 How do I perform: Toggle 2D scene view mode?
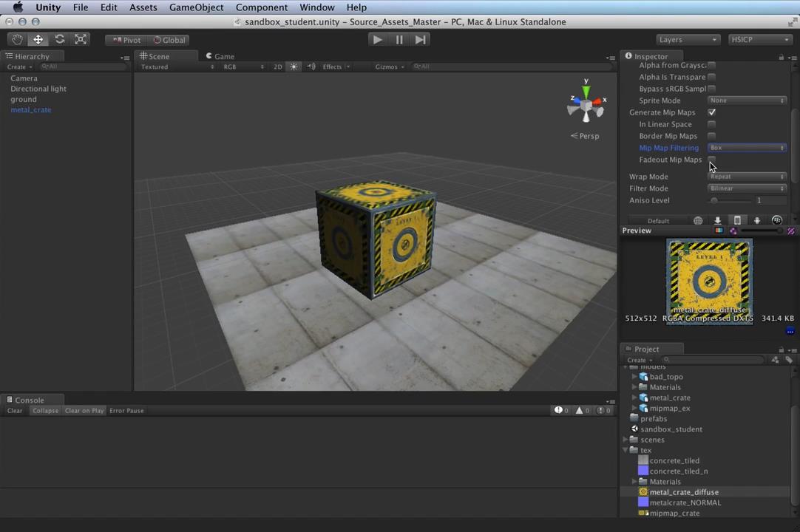277,66
